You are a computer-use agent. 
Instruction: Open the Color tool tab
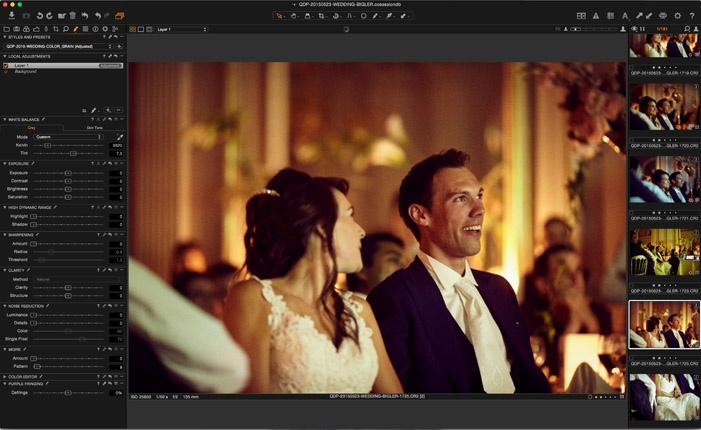(x=26, y=29)
